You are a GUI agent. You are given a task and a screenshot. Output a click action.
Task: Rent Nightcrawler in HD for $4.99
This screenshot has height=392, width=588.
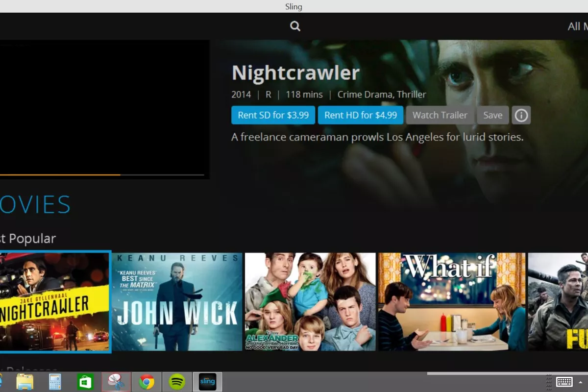[x=361, y=115]
